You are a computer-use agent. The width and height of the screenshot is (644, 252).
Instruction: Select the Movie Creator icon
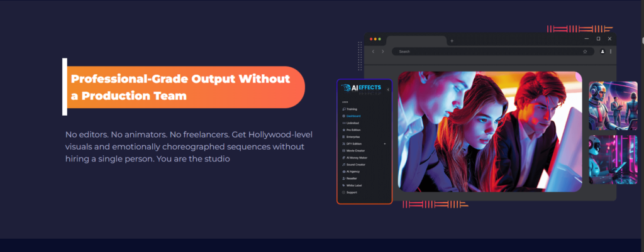pyautogui.click(x=343, y=151)
